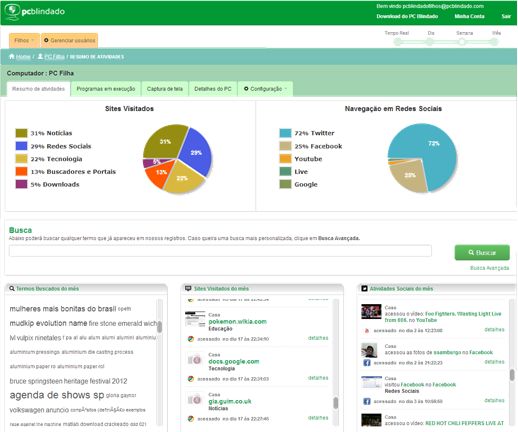Open the Configuração dropdown tab

click(265, 89)
